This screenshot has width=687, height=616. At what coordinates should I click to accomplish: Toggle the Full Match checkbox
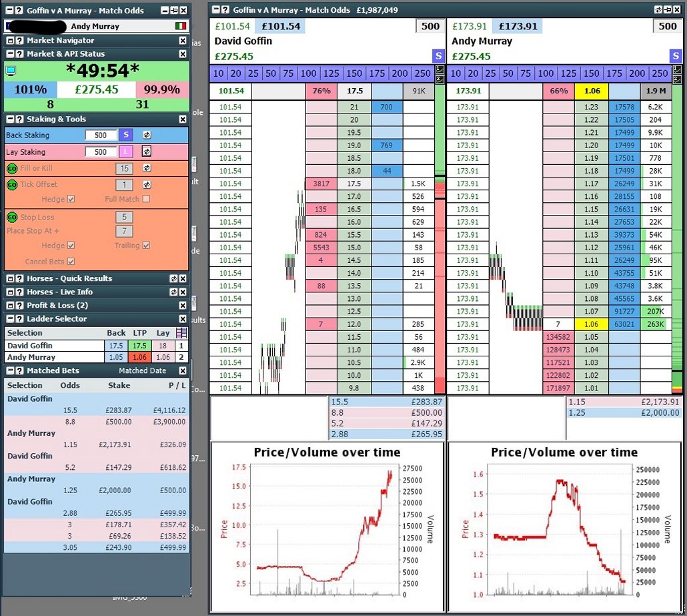(146, 199)
